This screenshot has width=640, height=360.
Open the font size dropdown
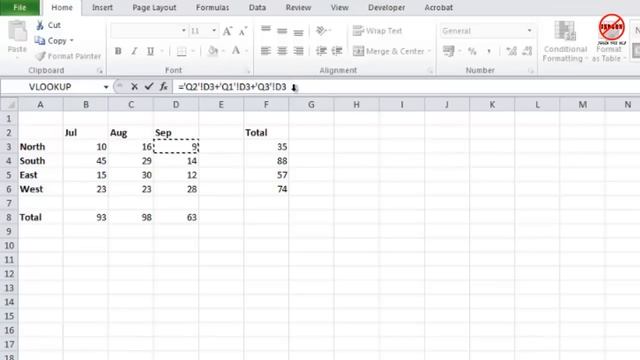[x=213, y=31]
